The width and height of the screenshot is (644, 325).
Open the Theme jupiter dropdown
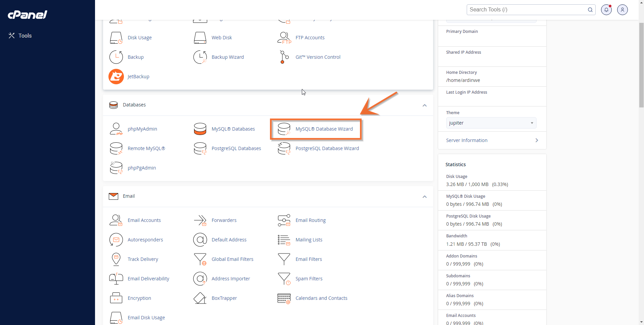point(491,123)
